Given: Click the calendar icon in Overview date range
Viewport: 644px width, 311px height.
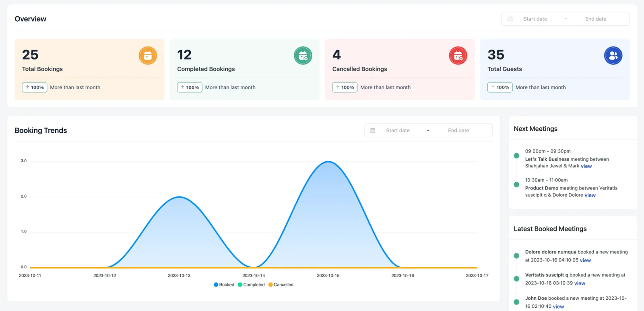Looking at the screenshot, I should click(510, 19).
